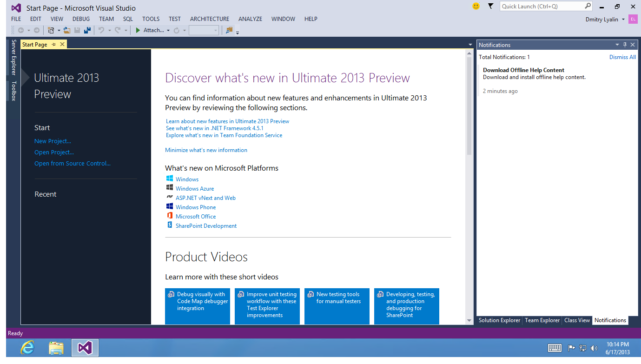641x364 pixels.
Task: Open Internet Explorer from the taskbar
Action: [x=27, y=348]
